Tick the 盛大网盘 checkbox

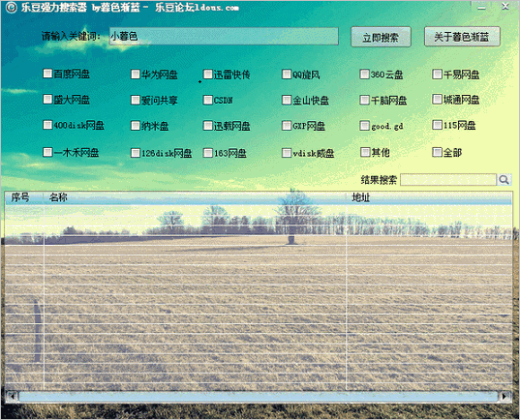[47, 99]
